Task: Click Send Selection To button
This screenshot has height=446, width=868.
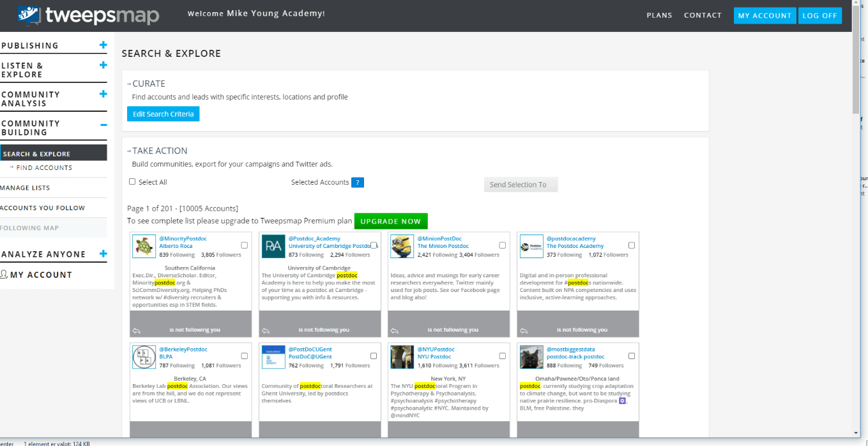Action: [x=521, y=185]
